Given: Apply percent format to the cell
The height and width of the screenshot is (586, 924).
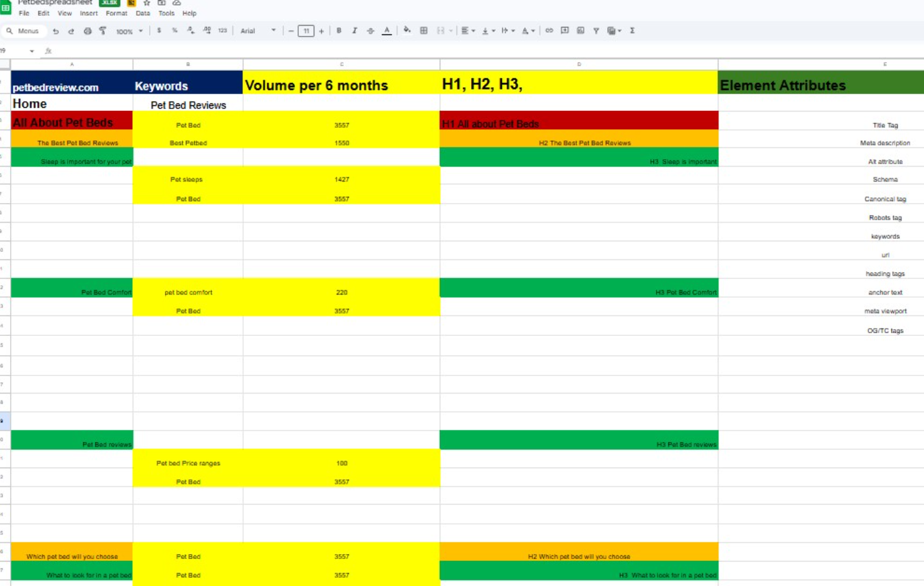Looking at the screenshot, I should click(175, 31).
